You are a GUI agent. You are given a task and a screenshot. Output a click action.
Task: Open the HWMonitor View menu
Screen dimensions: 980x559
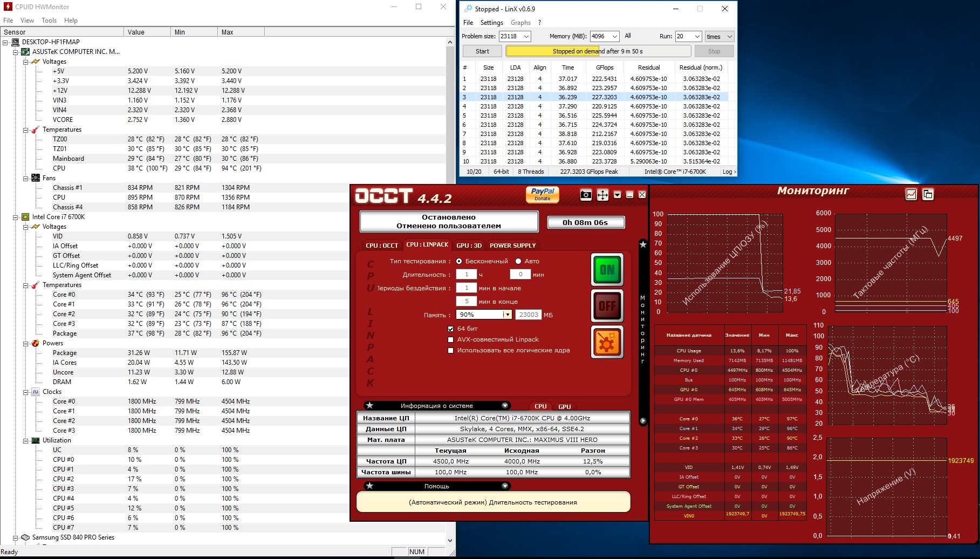(27, 21)
